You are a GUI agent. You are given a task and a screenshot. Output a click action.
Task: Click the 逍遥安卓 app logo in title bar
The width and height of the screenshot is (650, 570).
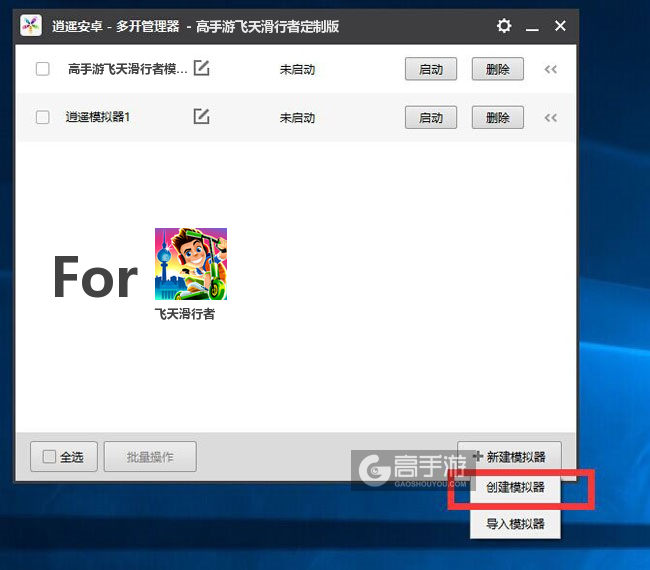tap(31, 26)
